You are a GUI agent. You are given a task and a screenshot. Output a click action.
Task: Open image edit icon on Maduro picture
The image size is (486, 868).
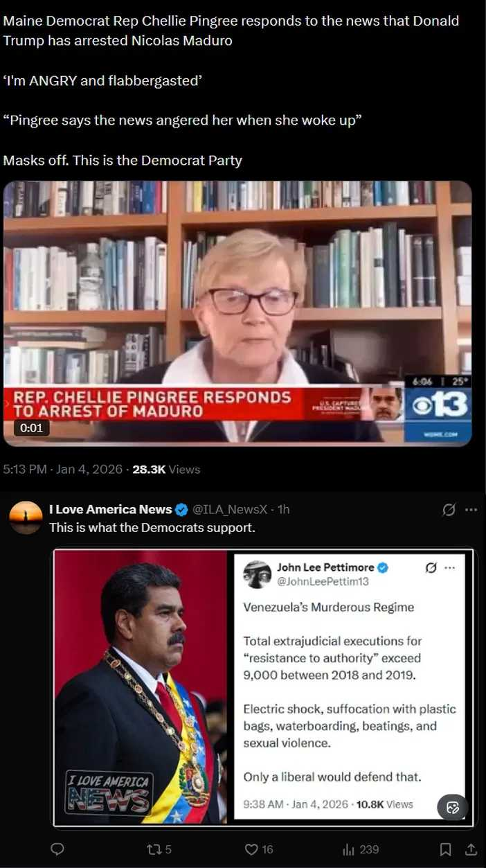(453, 807)
